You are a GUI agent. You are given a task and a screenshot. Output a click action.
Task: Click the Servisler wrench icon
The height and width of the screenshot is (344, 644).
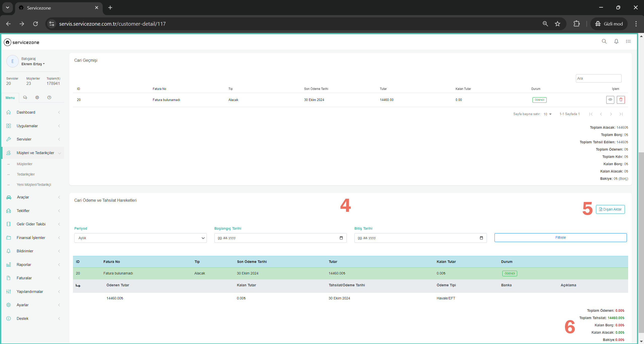click(9, 139)
